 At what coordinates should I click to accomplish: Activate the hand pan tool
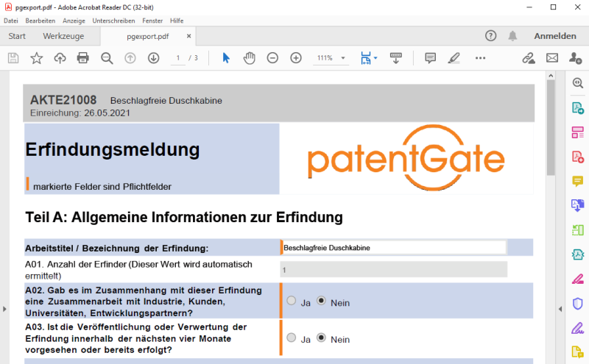249,58
